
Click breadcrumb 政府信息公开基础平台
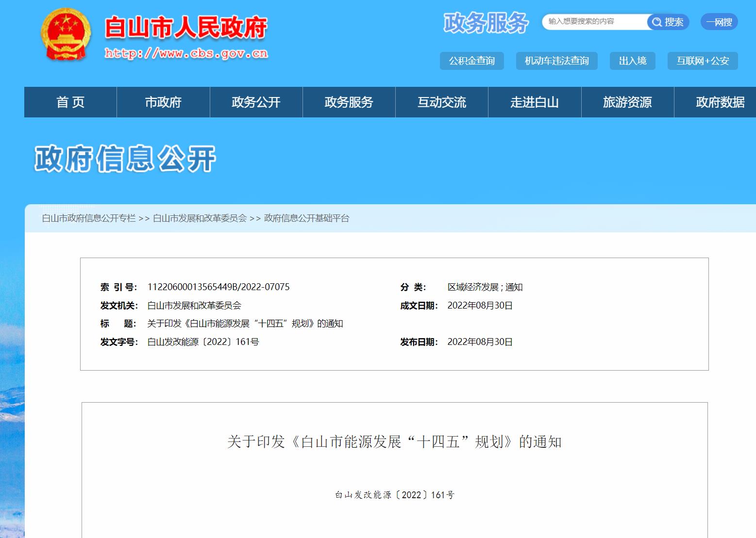point(306,218)
